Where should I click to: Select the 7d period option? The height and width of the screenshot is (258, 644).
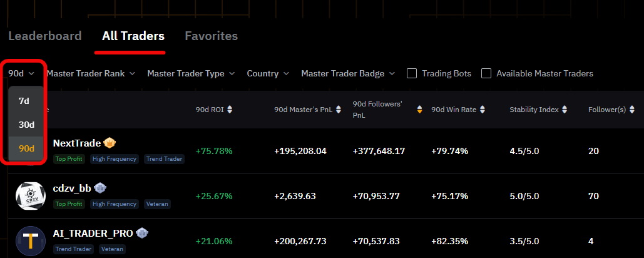(x=24, y=101)
